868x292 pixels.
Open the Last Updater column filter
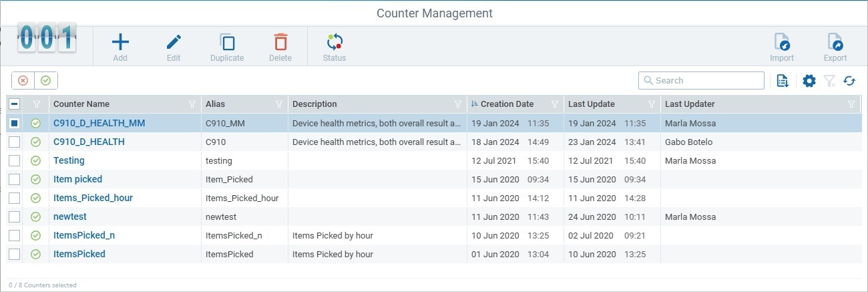pos(851,104)
